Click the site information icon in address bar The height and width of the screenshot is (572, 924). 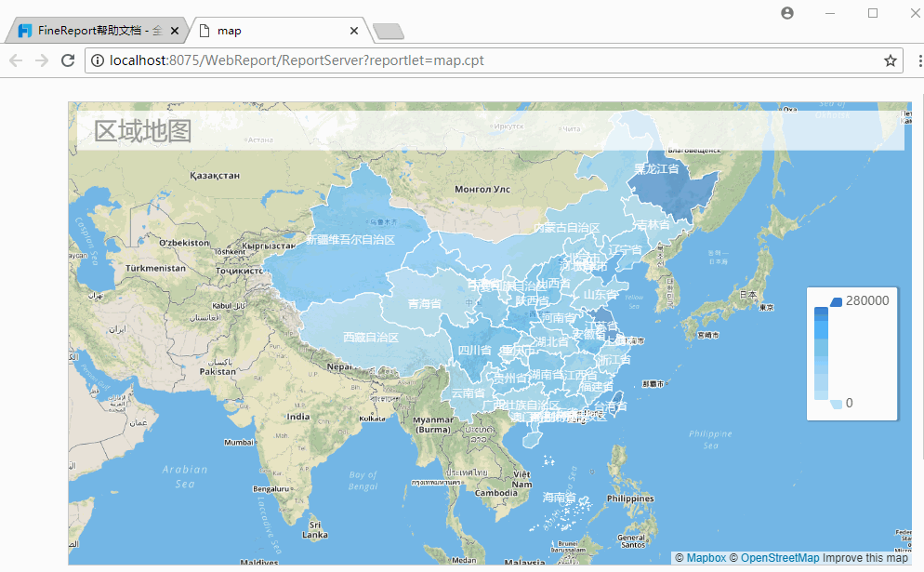(98, 60)
